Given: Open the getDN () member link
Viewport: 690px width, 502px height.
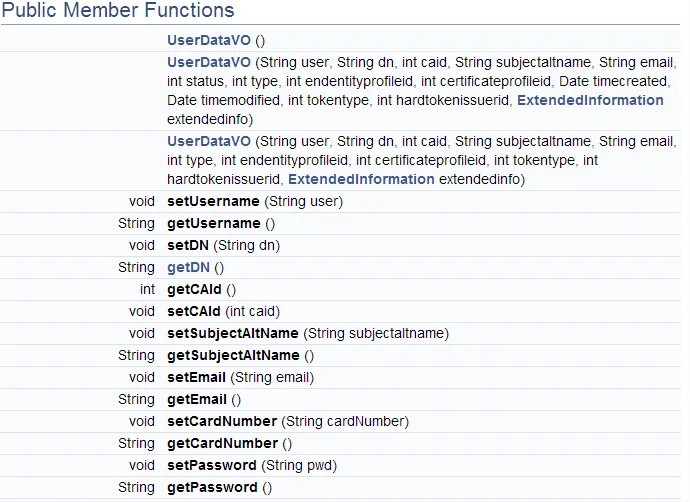Looking at the screenshot, I should coord(188,267).
